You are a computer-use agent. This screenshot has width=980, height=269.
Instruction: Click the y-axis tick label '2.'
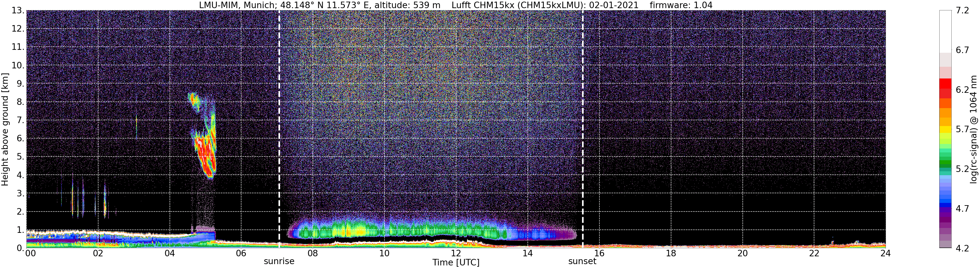(20, 212)
